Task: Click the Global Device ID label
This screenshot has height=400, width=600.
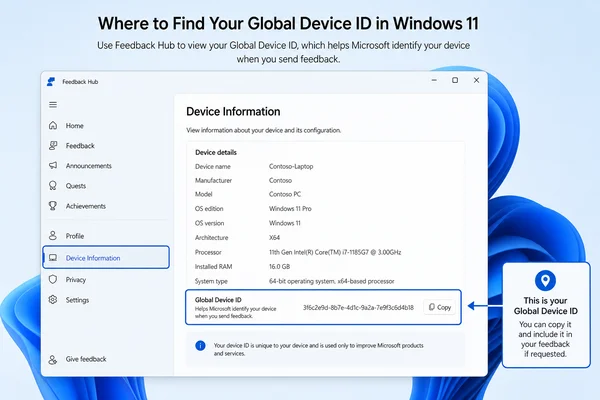Action: pyautogui.click(x=218, y=300)
